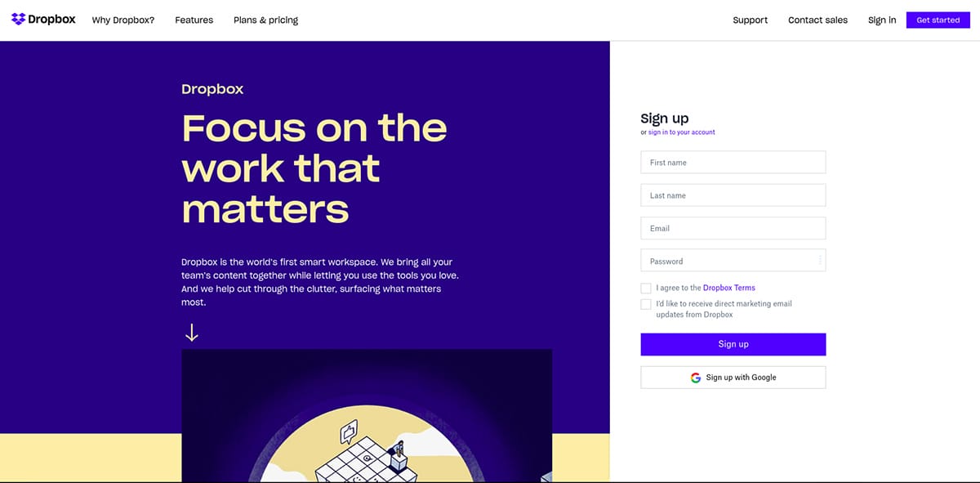Screen dimensions: 980x483
Task: Click the Dropbox logo in the header
Action: pos(43,20)
